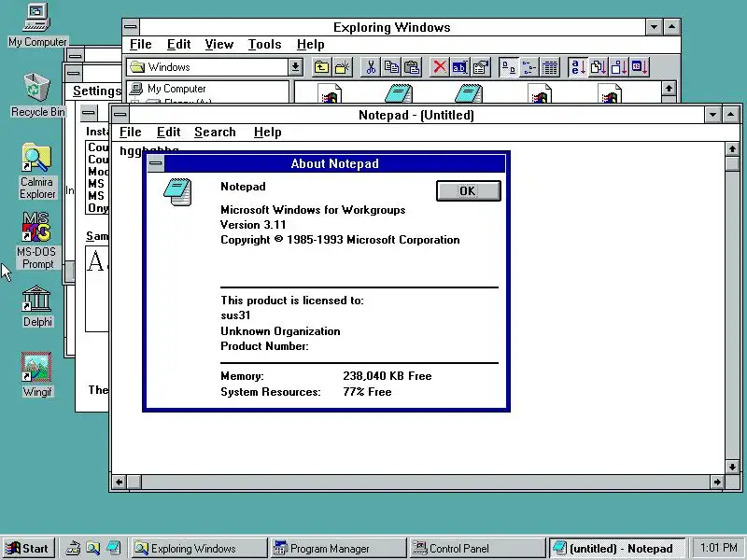This screenshot has height=560, width=747.
Task: Open Tools menu in Exploring Windows
Action: click(x=264, y=44)
